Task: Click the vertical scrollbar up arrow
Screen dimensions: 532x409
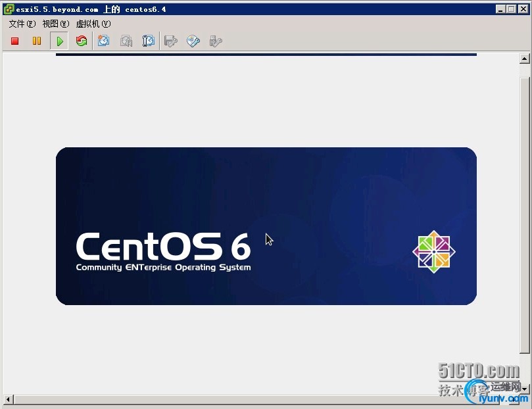Action: coord(524,59)
